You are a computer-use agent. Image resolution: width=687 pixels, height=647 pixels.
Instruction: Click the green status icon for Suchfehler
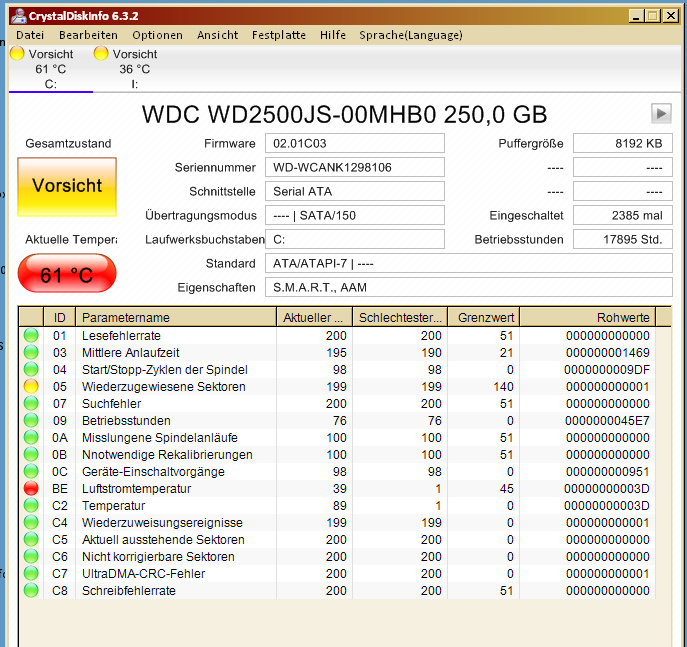[31, 403]
